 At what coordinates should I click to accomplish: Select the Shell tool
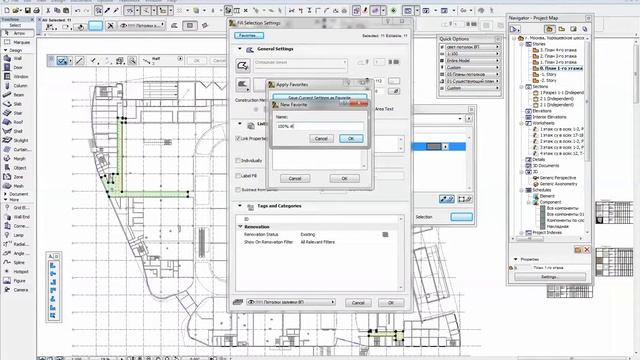17,131
